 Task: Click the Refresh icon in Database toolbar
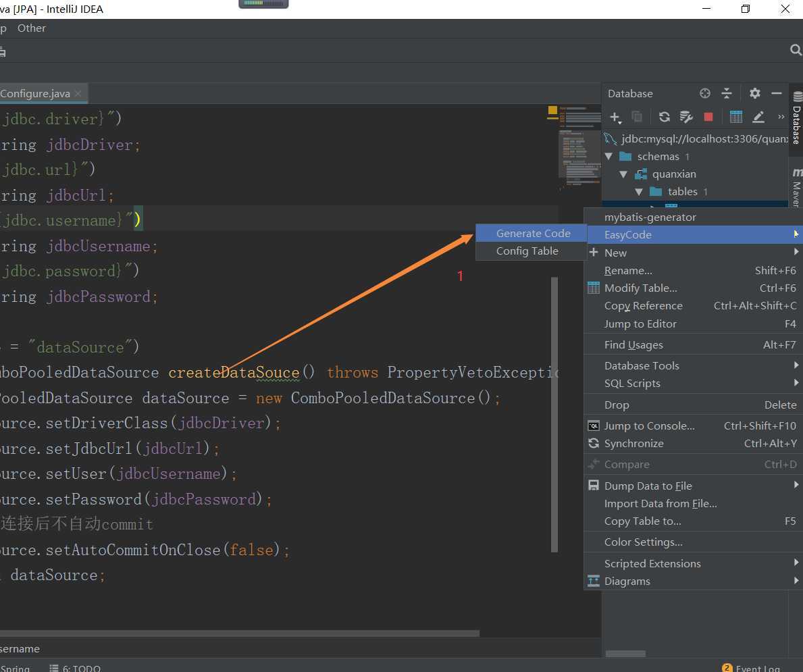tap(664, 117)
